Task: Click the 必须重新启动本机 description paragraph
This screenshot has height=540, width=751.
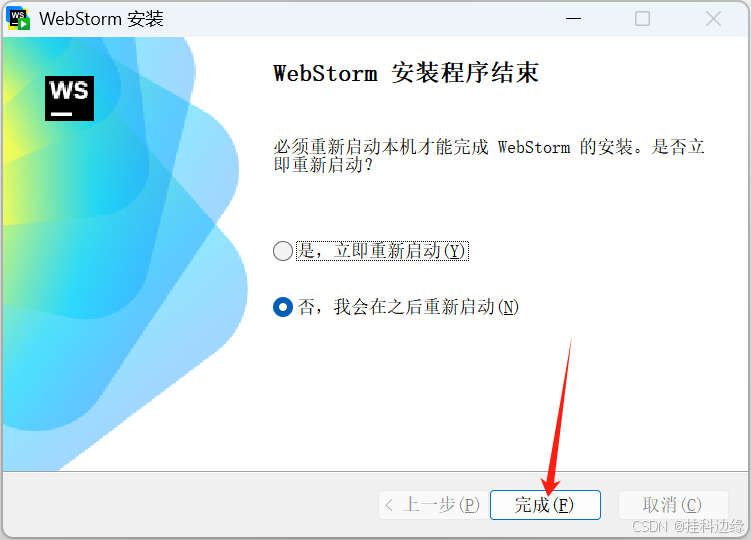Action: [489, 156]
